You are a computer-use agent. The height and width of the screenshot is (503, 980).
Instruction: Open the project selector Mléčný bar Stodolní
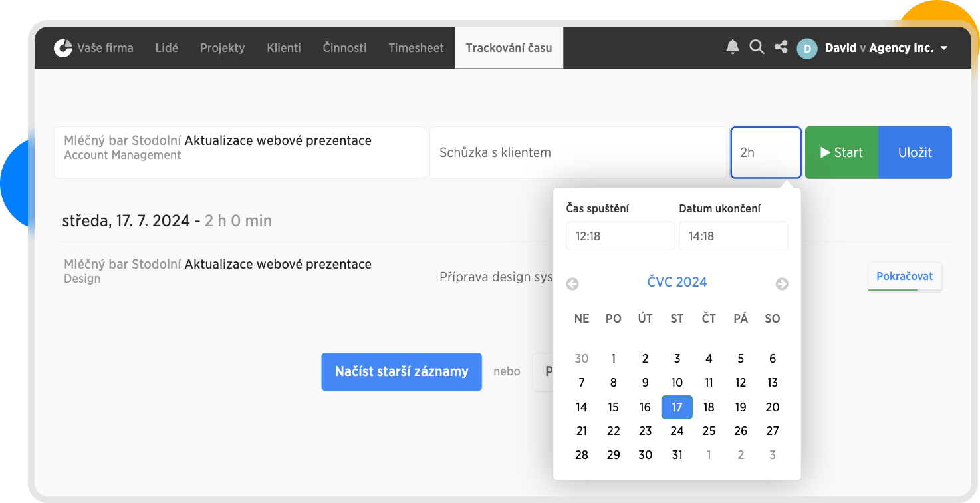coord(239,152)
